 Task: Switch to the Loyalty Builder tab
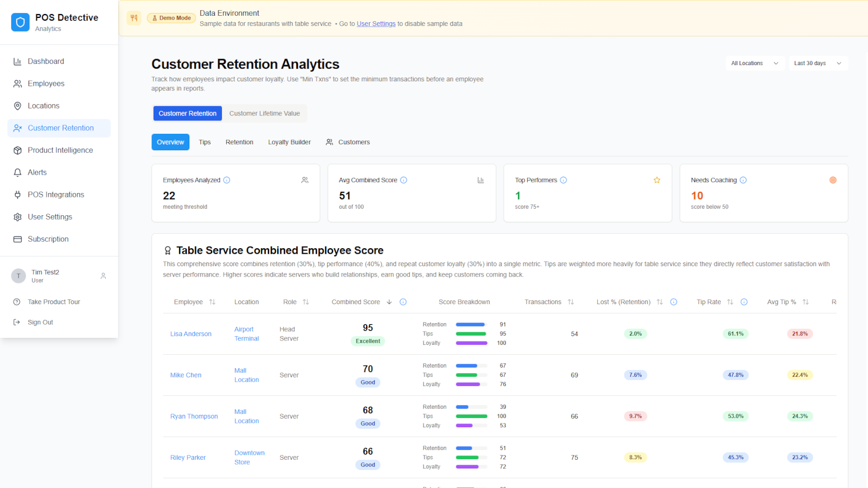tap(289, 142)
